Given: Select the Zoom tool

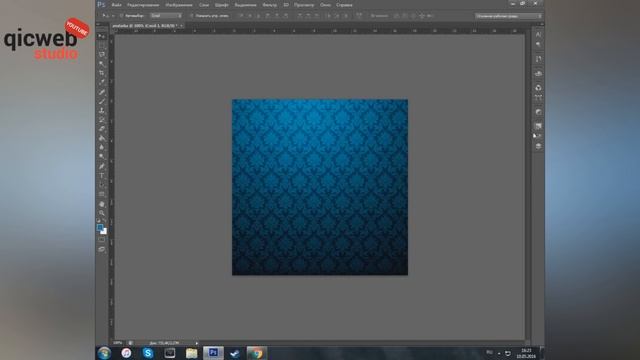Looking at the screenshot, I should (101, 213).
